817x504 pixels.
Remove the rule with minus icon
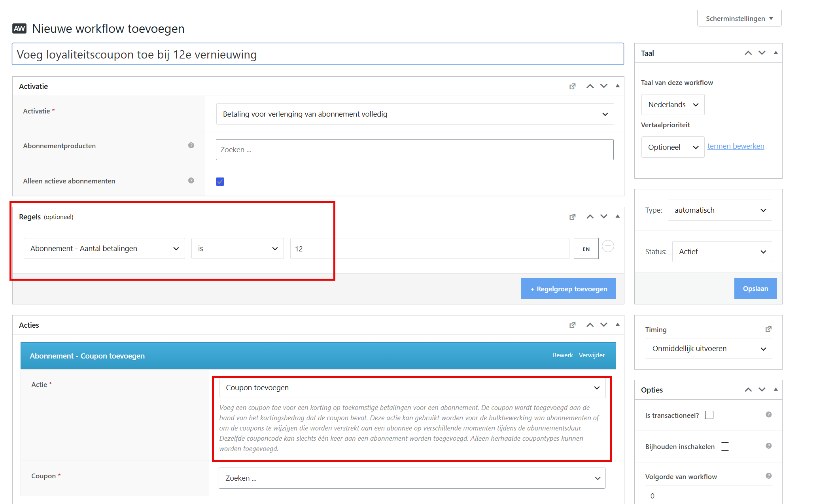tap(608, 246)
